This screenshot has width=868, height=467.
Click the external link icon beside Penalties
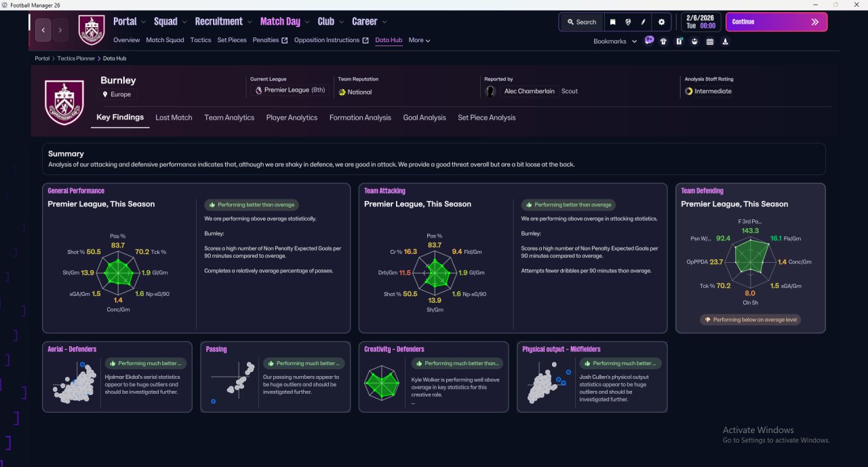285,40
